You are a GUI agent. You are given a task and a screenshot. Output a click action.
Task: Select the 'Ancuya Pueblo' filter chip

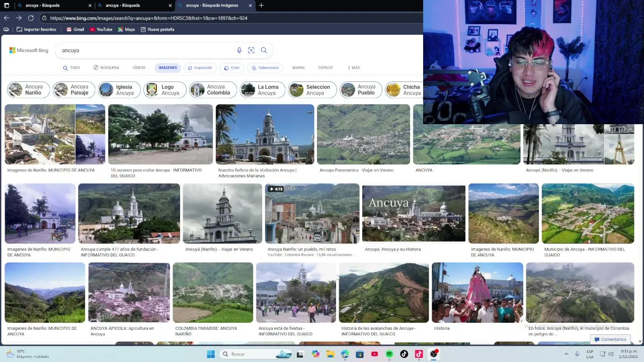(361, 89)
